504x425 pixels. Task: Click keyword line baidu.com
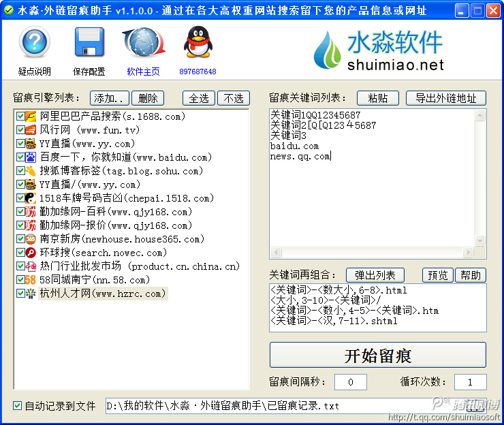pos(294,146)
